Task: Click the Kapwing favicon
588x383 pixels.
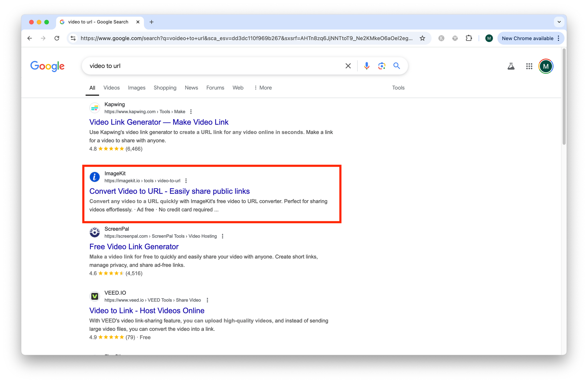Action: pos(95,108)
